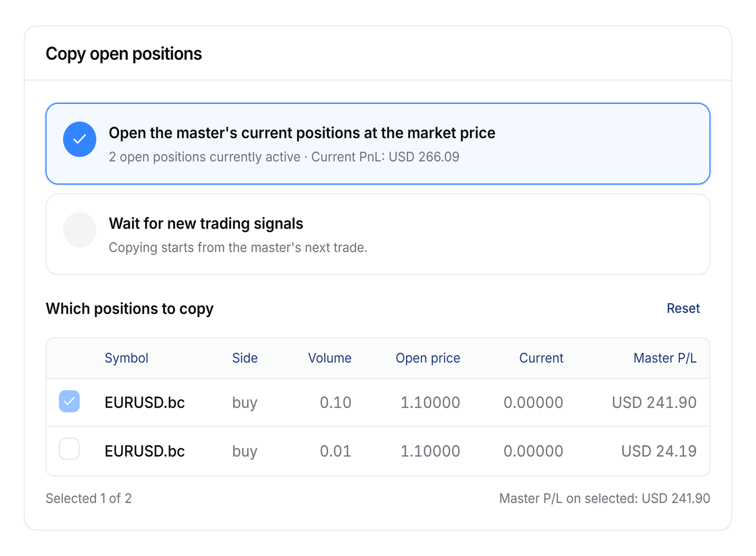Click the USD 241.90 P/L cell in the table
The height and width of the screenshot is (556, 756).
tap(654, 402)
